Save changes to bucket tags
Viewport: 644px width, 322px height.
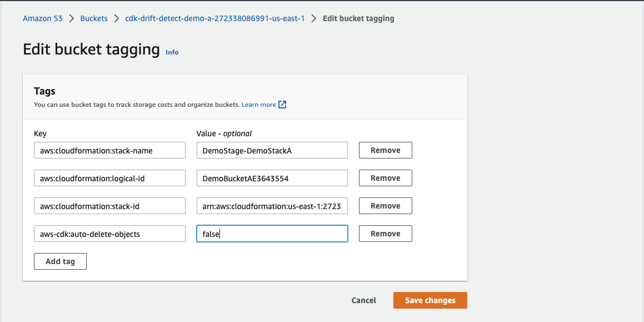pos(430,300)
